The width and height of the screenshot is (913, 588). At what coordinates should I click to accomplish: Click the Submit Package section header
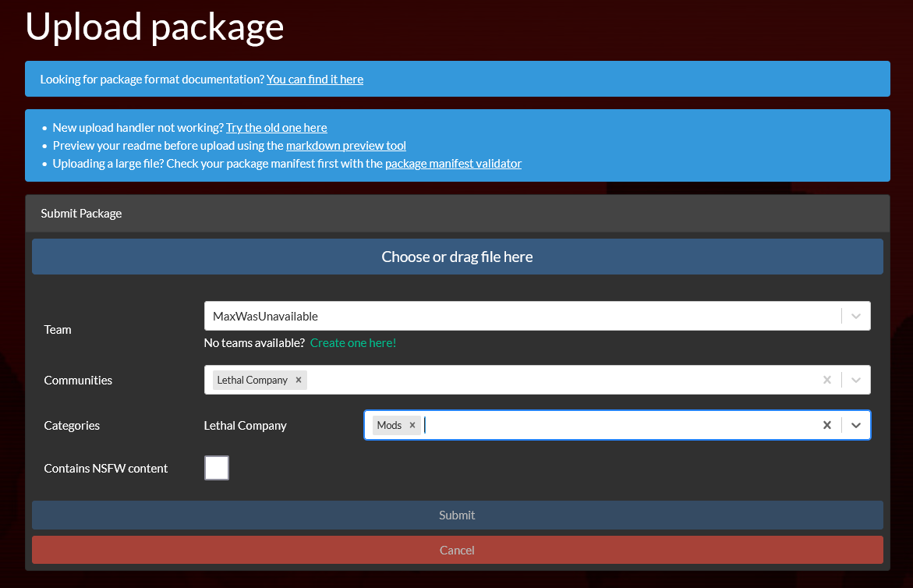pos(81,212)
